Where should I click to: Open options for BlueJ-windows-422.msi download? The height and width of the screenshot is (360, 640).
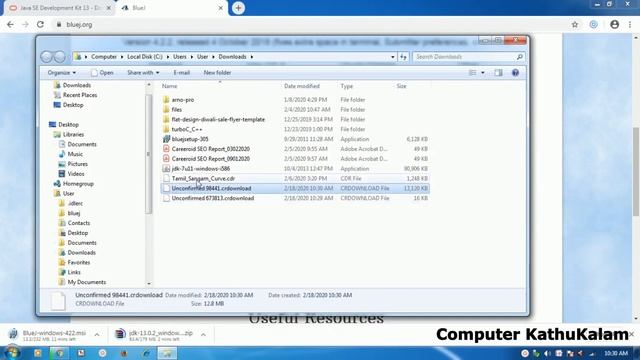tap(97, 335)
